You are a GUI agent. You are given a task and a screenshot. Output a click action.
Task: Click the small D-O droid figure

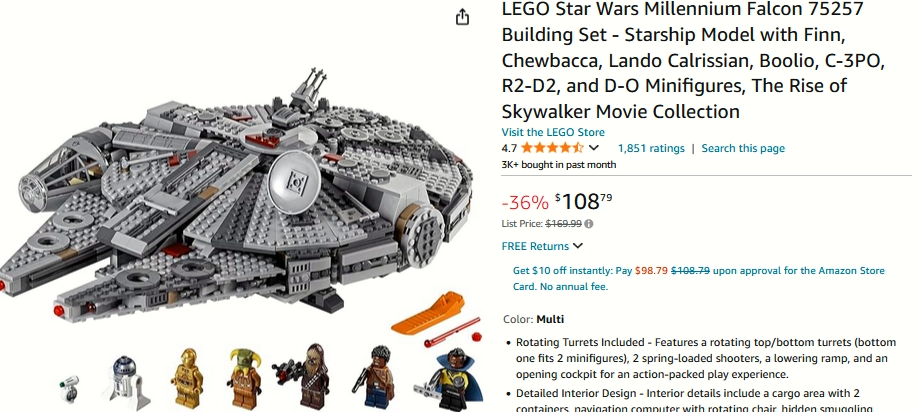pos(70,390)
